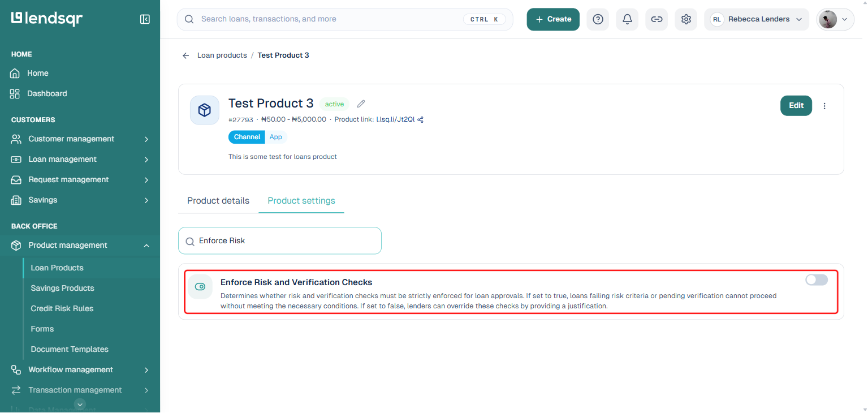Expand Customer management menu
Screen dimensions: 868x413
(x=80, y=139)
